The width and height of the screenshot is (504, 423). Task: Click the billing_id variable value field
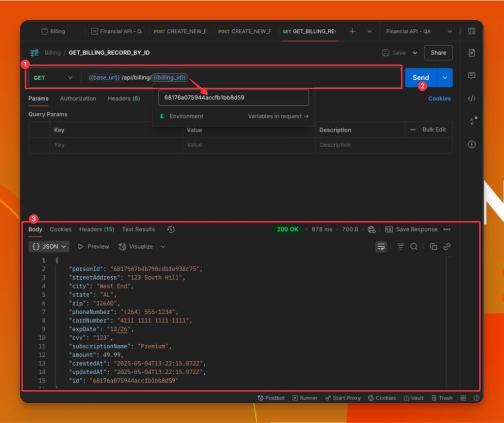pos(233,98)
